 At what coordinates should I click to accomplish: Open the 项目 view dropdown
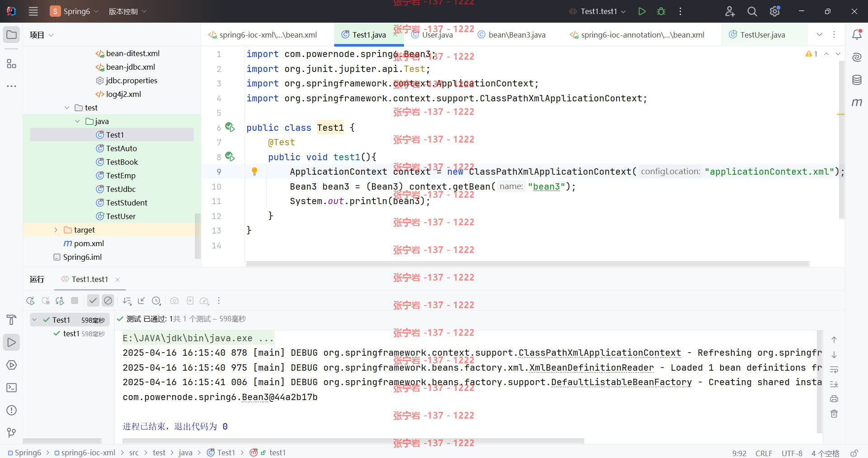point(42,35)
